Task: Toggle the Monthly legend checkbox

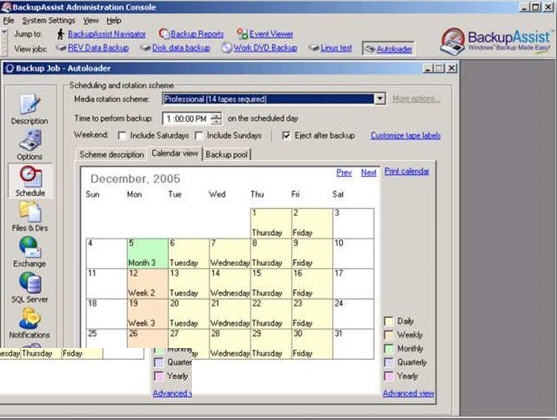Action: (x=389, y=349)
